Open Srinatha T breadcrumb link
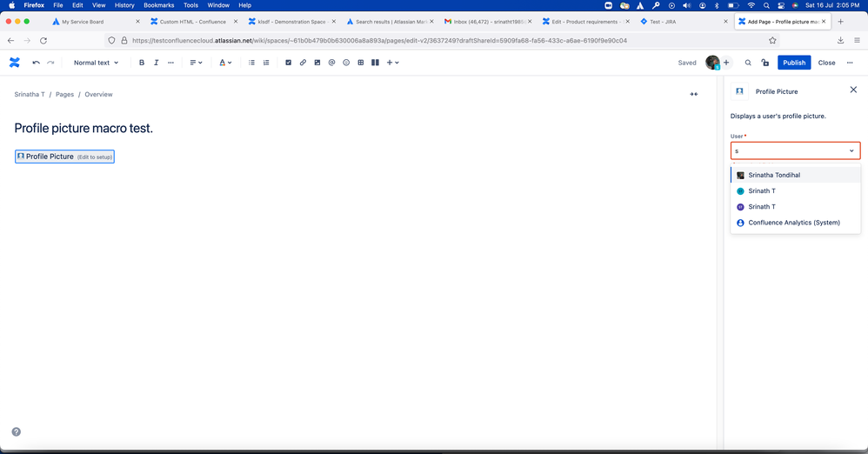The width and height of the screenshot is (868, 454). click(30, 94)
